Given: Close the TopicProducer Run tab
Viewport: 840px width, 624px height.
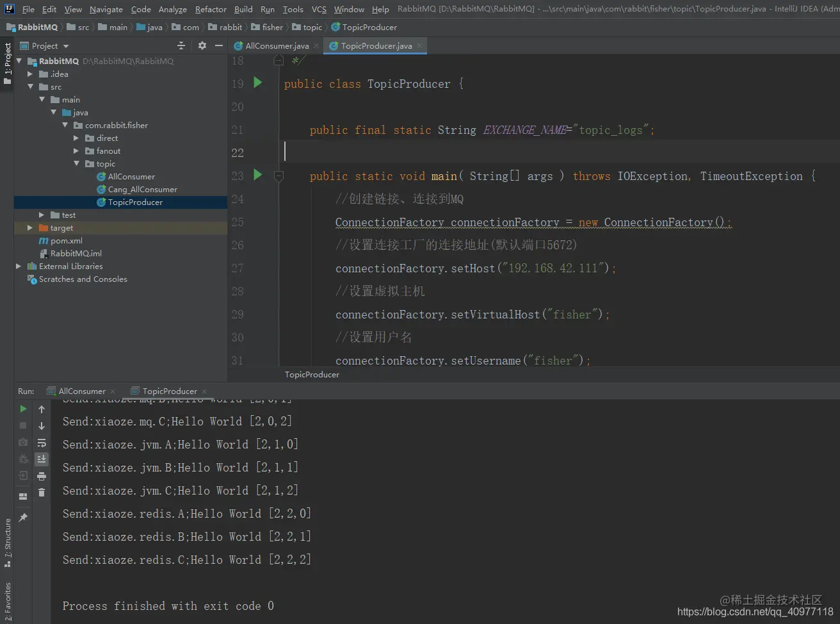Looking at the screenshot, I should 204,391.
